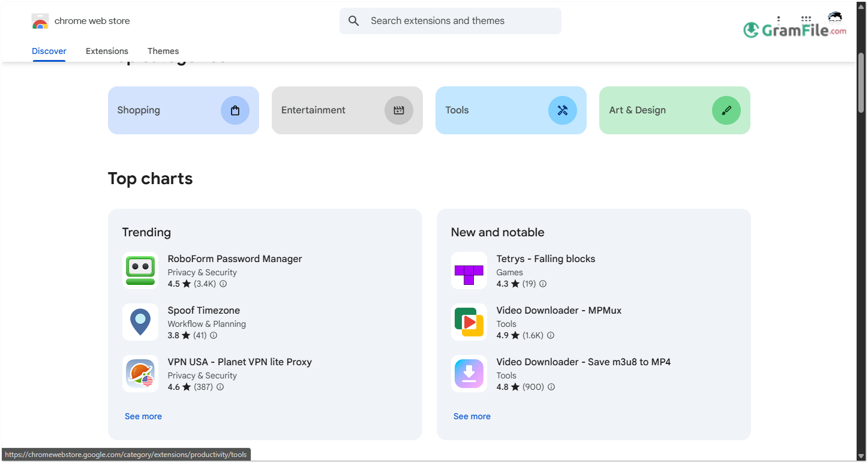Open the Tools category card
This screenshot has width=868, height=463.
(511, 110)
